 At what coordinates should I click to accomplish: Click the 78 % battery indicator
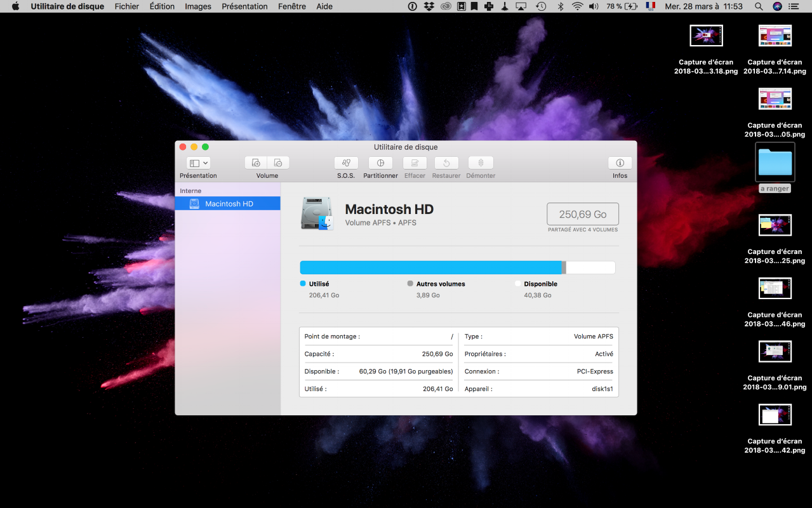pos(622,6)
